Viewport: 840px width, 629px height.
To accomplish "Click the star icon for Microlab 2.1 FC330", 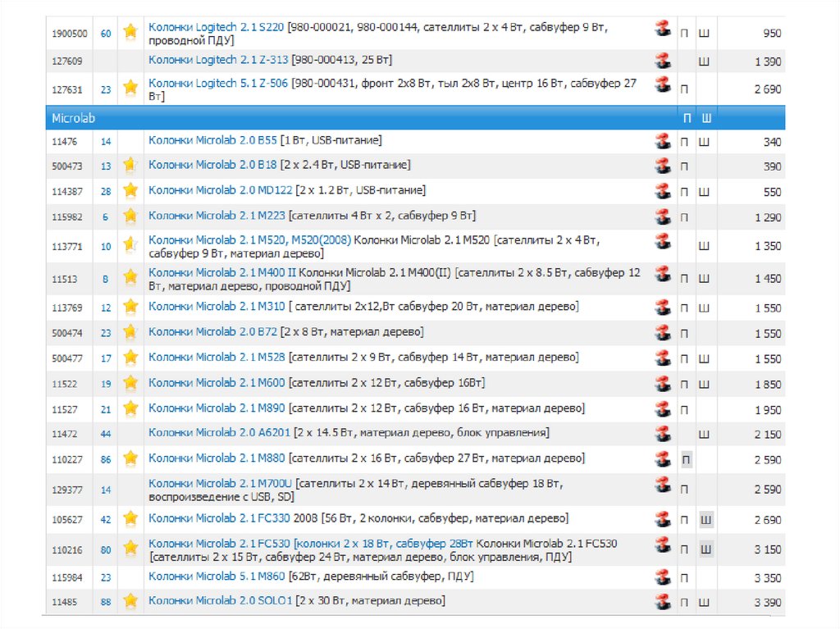I will 130,518.
